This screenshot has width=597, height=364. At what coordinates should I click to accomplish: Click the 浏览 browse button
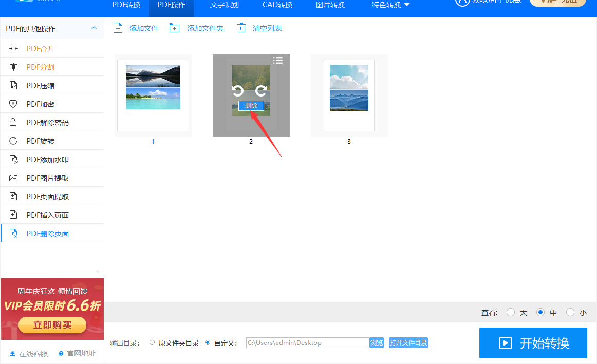377,343
